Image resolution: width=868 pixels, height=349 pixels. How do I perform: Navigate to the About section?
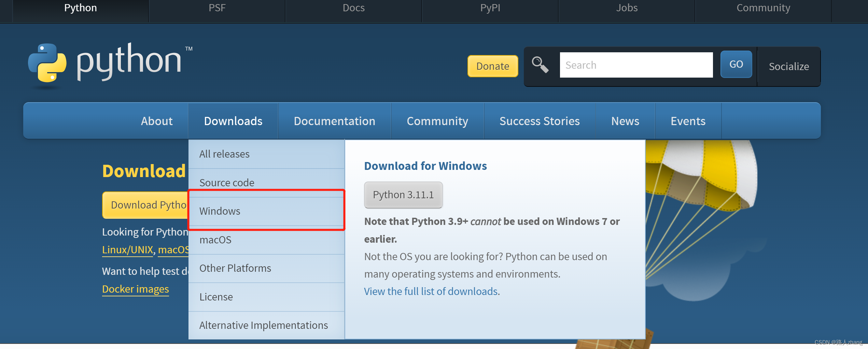coord(157,121)
